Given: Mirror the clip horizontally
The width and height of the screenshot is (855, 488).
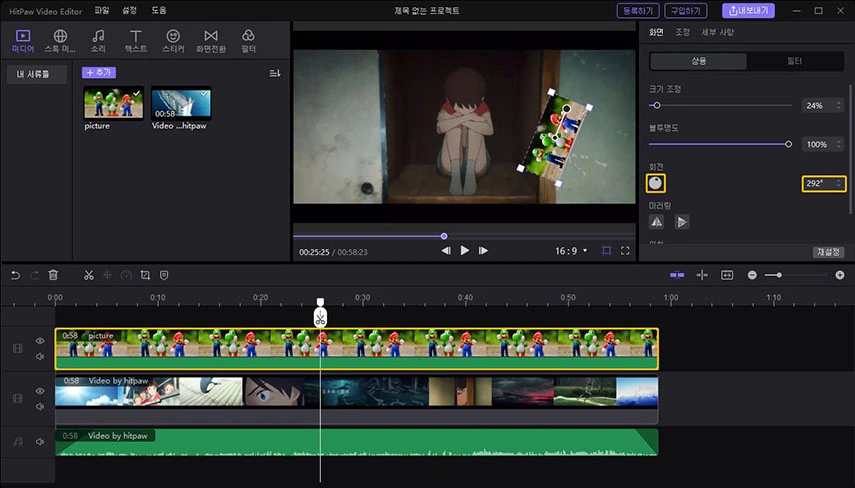Looking at the screenshot, I should tap(657, 221).
